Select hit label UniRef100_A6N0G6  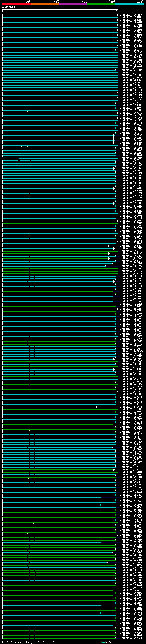pyautogui.click(x=131, y=118)
